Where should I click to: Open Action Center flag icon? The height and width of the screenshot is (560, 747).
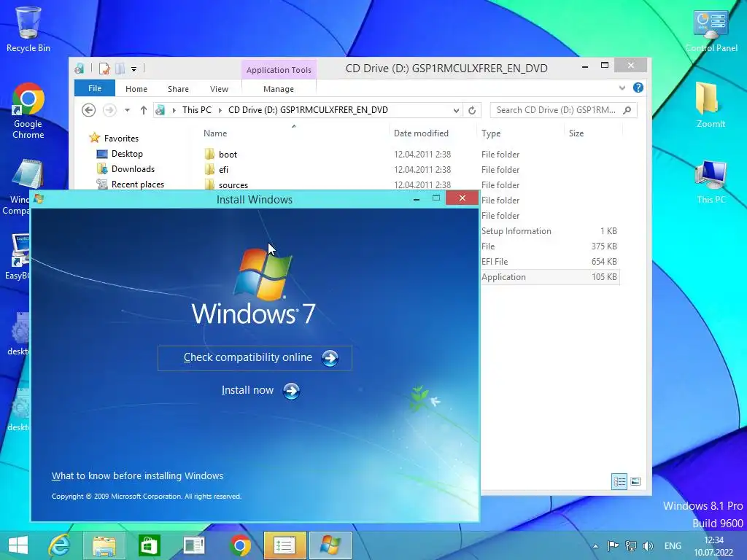[614, 545]
